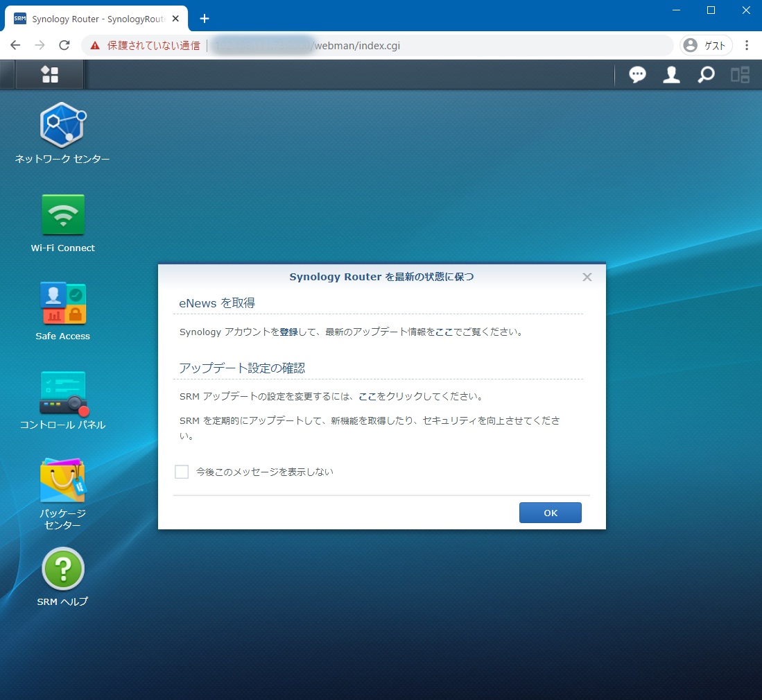This screenshot has height=700, width=762.
Task: Open コントロール パネル desktop icon
Action: 62,400
